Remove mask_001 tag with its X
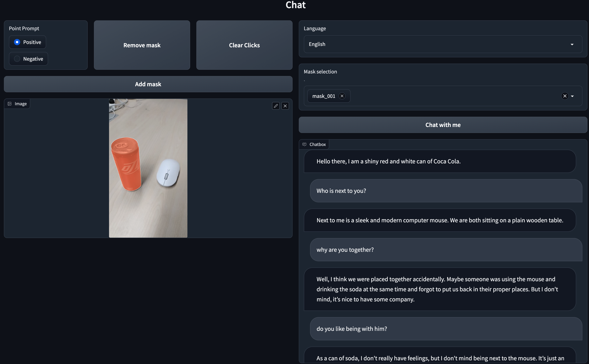The height and width of the screenshot is (364, 589). click(342, 96)
